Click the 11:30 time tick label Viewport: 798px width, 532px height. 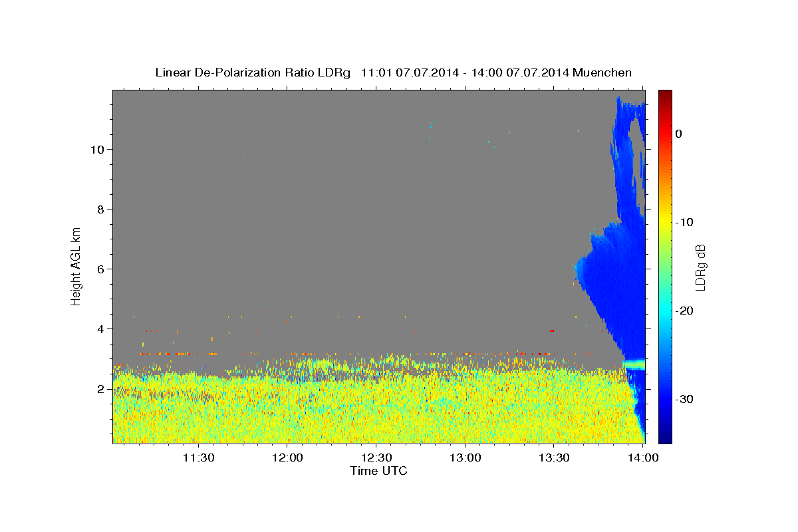[x=198, y=458]
